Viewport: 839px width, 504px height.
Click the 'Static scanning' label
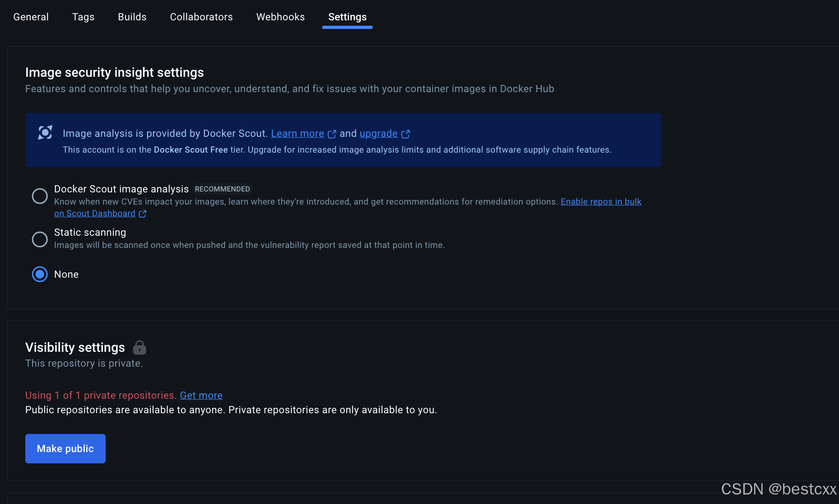click(90, 232)
